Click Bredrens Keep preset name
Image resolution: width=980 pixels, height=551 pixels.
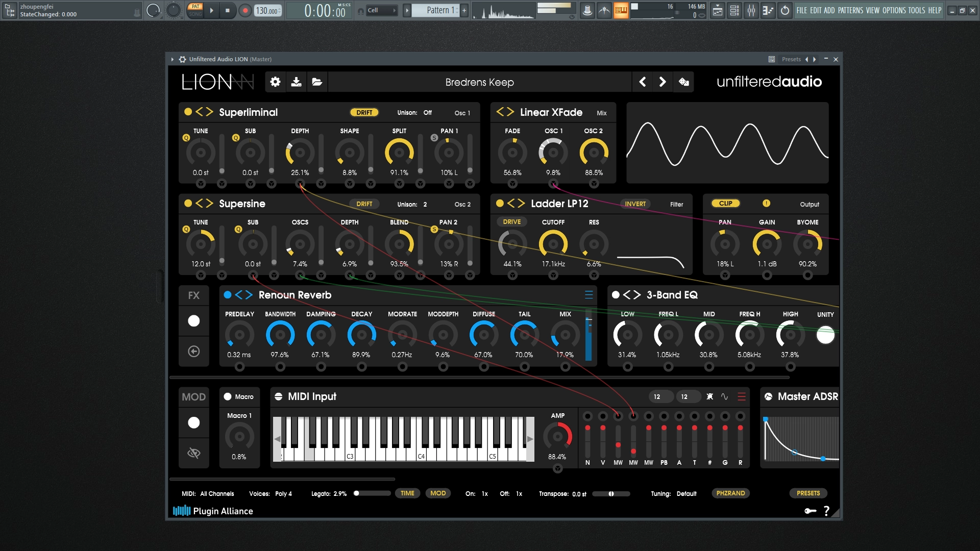(480, 82)
